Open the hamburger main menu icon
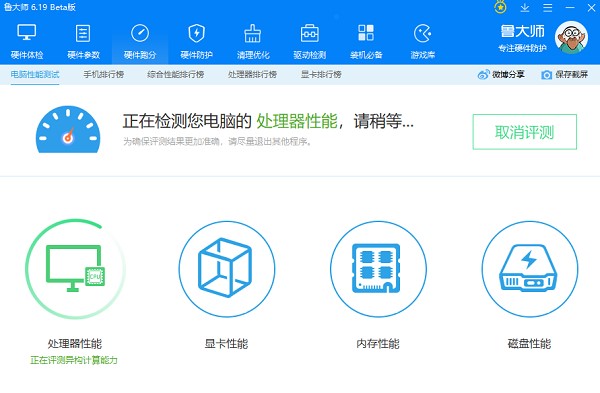The width and height of the screenshot is (600, 393). (x=548, y=8)
